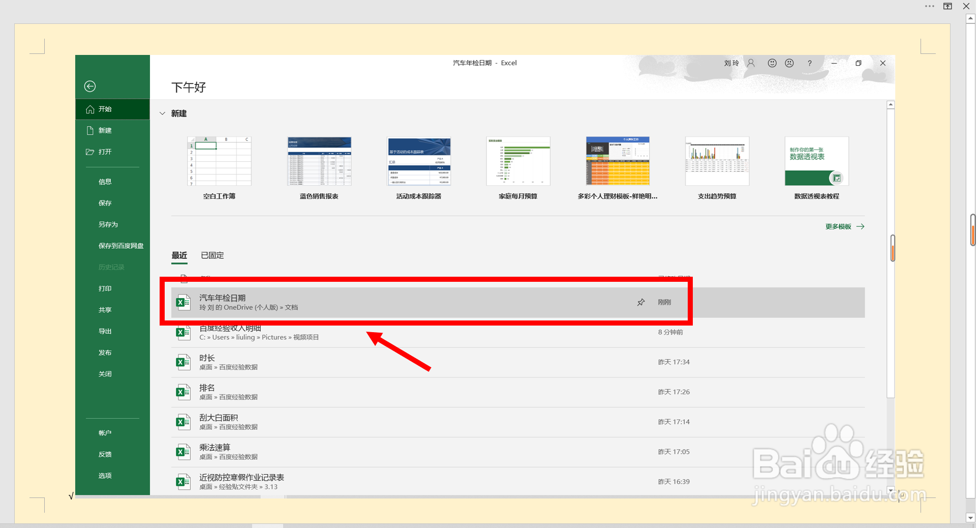Open recent file 乘法速算
Viewport: 980px width, 528px height.
pos(518,452)
